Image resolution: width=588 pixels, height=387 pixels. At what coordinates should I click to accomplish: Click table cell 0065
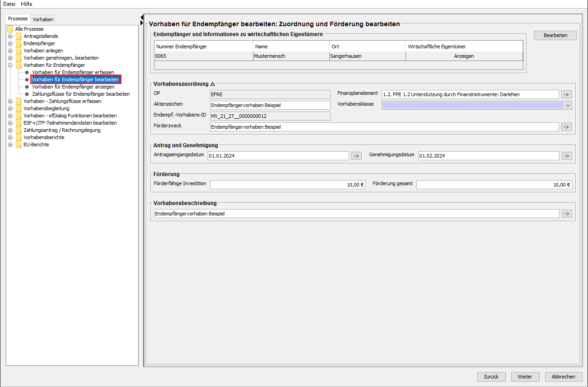pos(204,56)
